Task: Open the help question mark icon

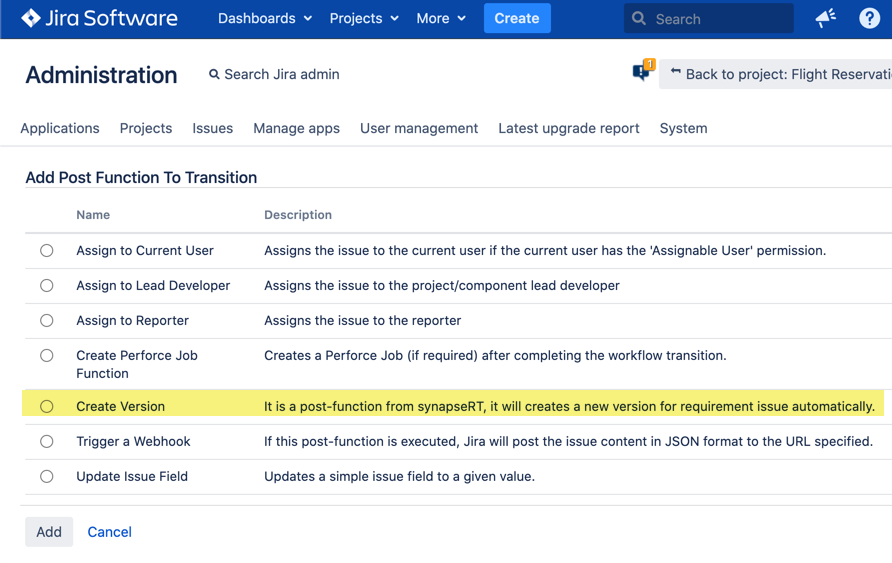Action: tap(869, 18)
